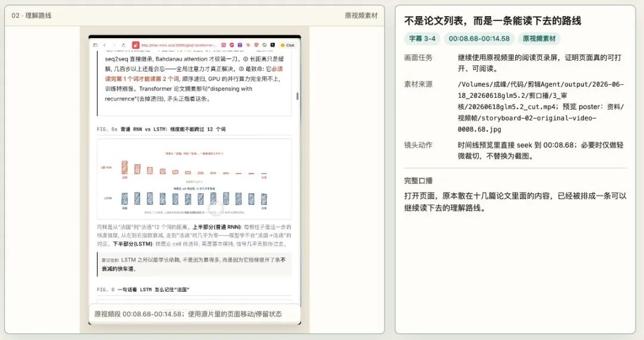Click the 素材来源 field label
Image resolution: width=644 pixels, height=340 pixels.
pos(418,85)
